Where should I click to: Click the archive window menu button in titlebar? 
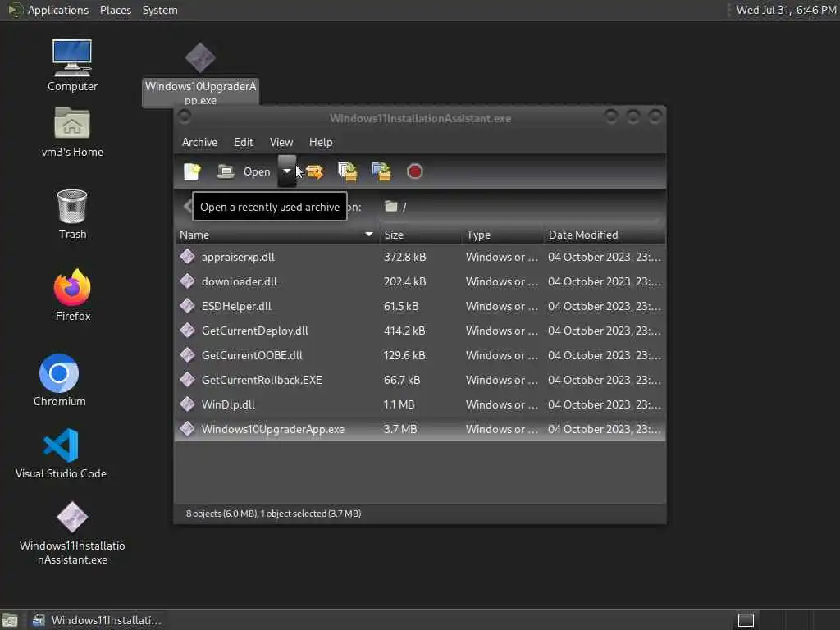[185, 116]
